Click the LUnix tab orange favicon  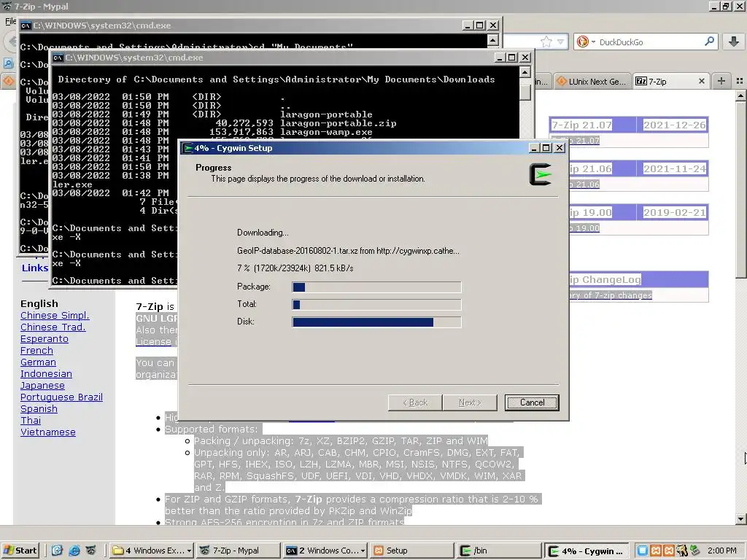[562, 82]
